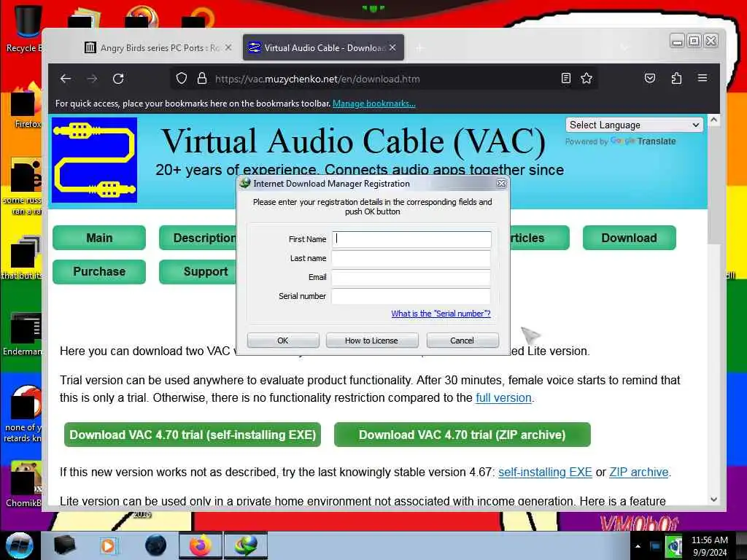Open the Internet Download Manager taskbar button
This screenshot has width=747, height=560.
click(245, 545)
